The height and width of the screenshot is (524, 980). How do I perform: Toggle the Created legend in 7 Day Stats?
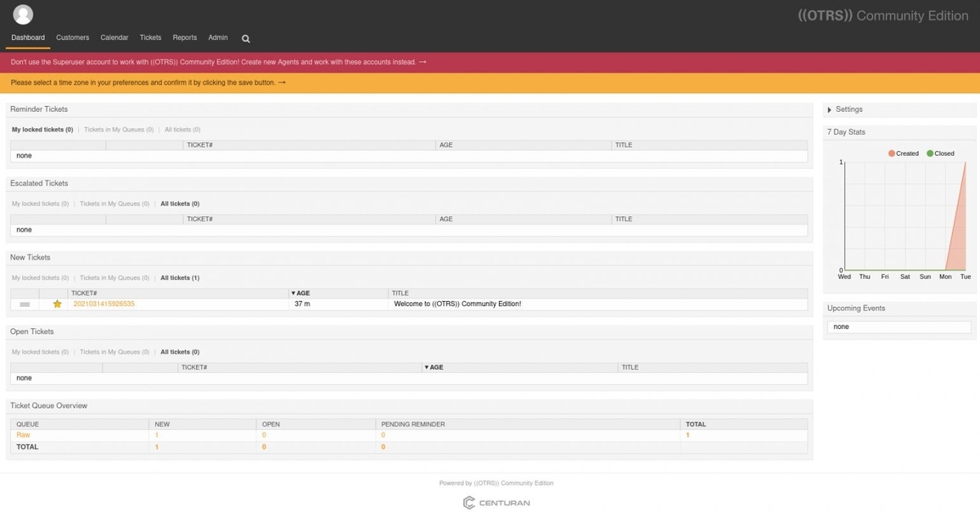coord(902,153)
